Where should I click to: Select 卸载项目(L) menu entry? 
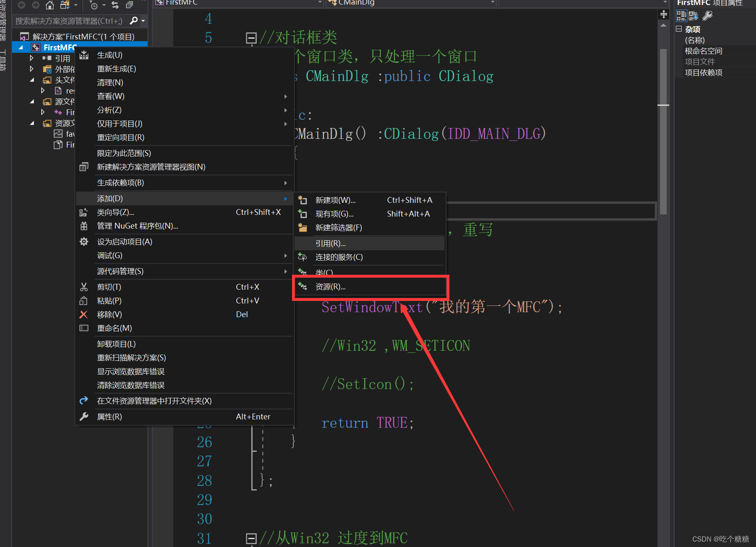(185, 344)
